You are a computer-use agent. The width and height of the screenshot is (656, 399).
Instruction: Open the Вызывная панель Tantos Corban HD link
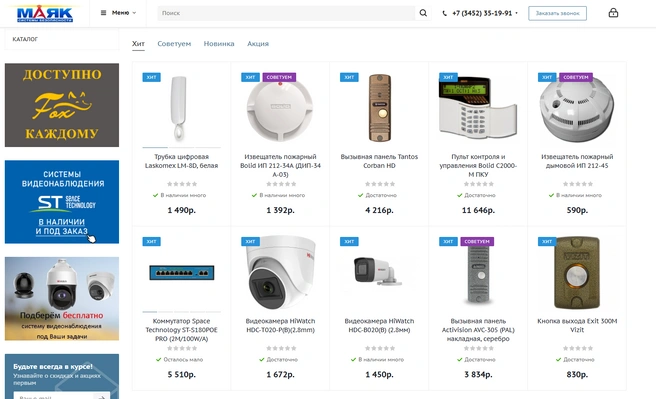point(379,161)
